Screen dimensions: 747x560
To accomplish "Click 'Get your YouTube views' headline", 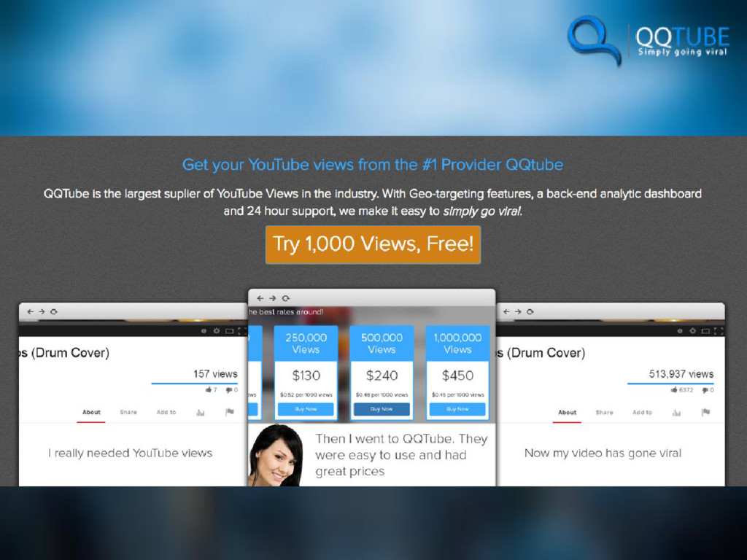I will pyautogui.click(x=373, y=165).
